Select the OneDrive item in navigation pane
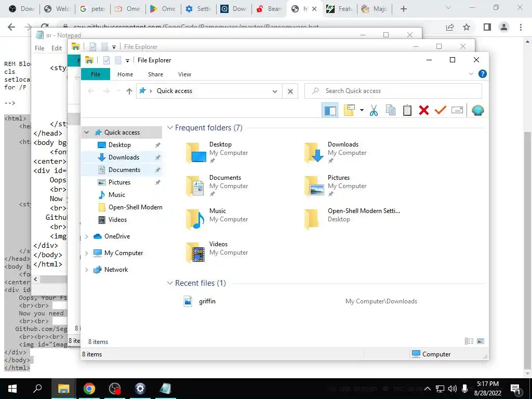The height and width of the screenshot is (399, 532). pos(117,236)
